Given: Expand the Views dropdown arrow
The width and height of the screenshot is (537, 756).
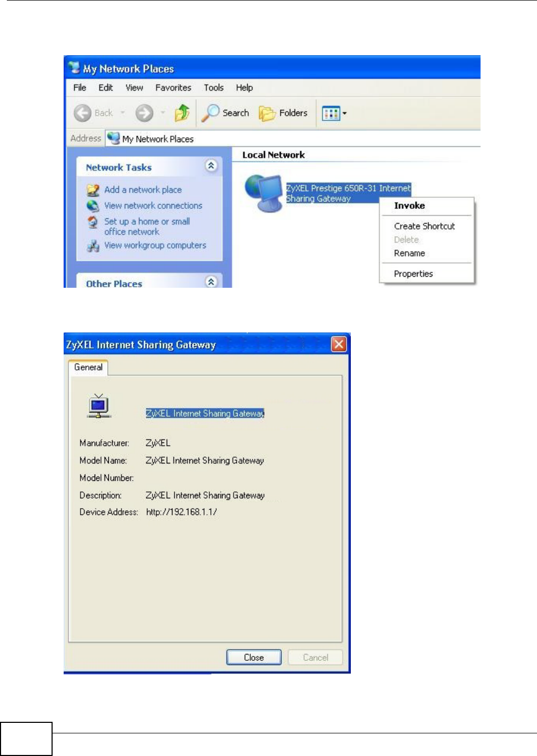Looking at the screenshot, I should tap(345, 113).
